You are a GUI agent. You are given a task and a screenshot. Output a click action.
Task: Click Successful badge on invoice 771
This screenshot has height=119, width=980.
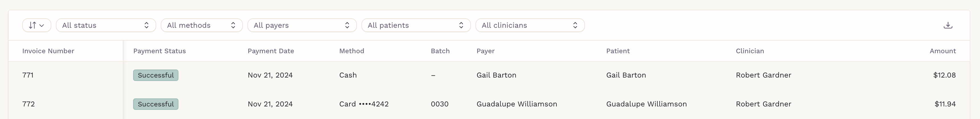(x=156, y=75)
